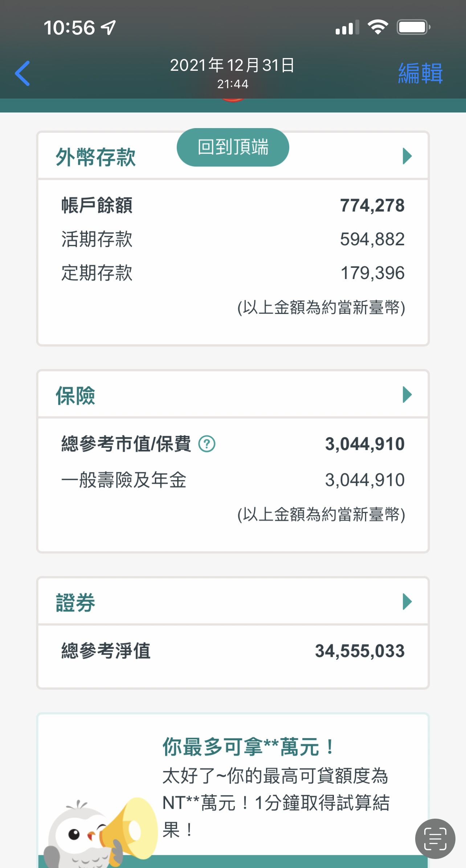Select the 定期存款 amount row
The width and height of the screenshot is (466, 868).
click(232, 273)
